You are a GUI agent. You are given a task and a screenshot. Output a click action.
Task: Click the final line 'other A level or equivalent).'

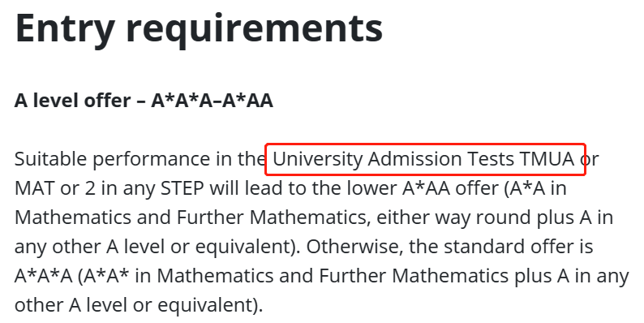point(139,305)
